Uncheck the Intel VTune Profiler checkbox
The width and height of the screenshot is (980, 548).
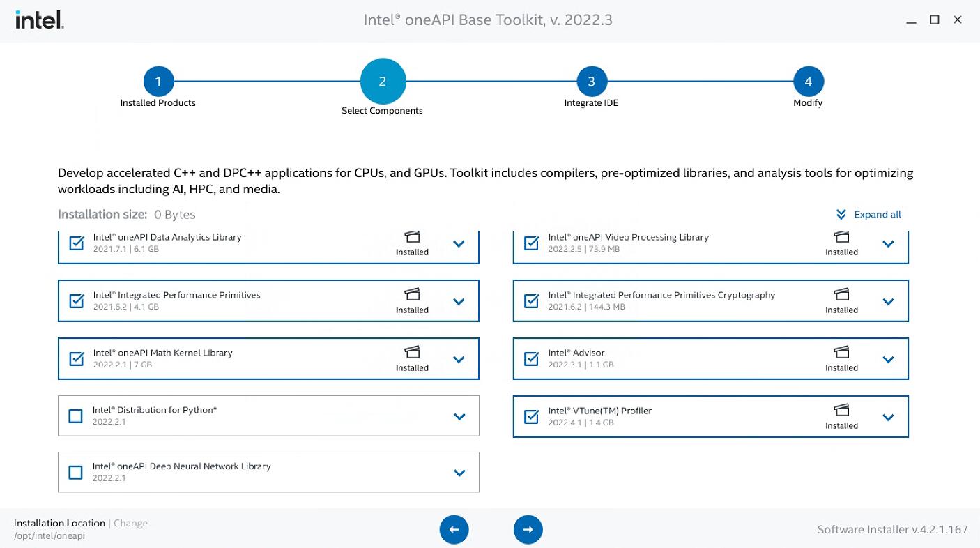pos(531,417)
